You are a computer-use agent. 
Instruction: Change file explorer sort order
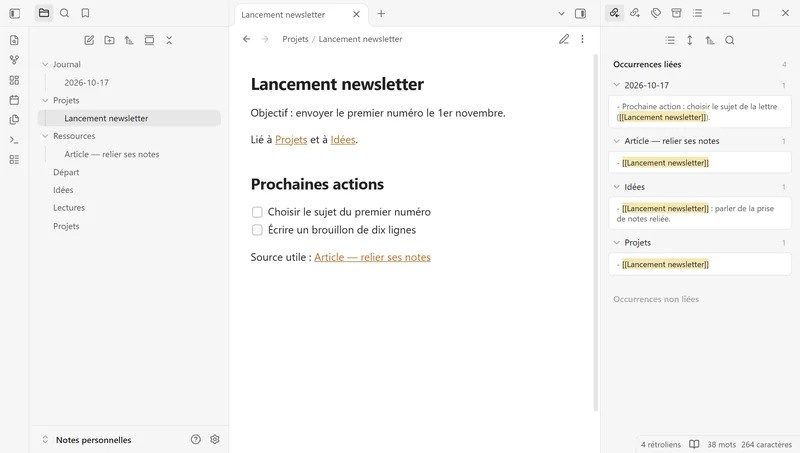tap(129, 40)
